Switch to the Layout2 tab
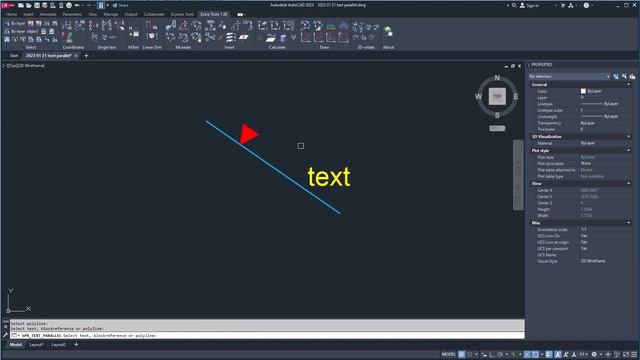 point(58,344)
